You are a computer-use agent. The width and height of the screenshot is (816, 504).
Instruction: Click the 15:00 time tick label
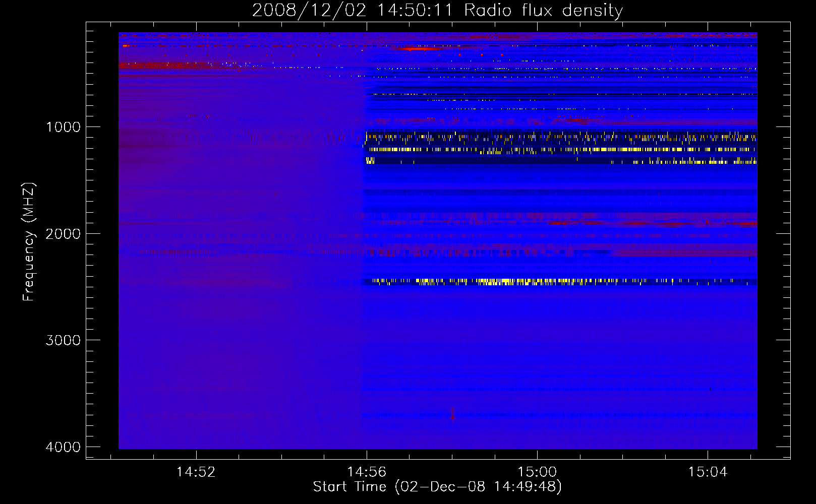pyautogui.click(x=537, y=472)
